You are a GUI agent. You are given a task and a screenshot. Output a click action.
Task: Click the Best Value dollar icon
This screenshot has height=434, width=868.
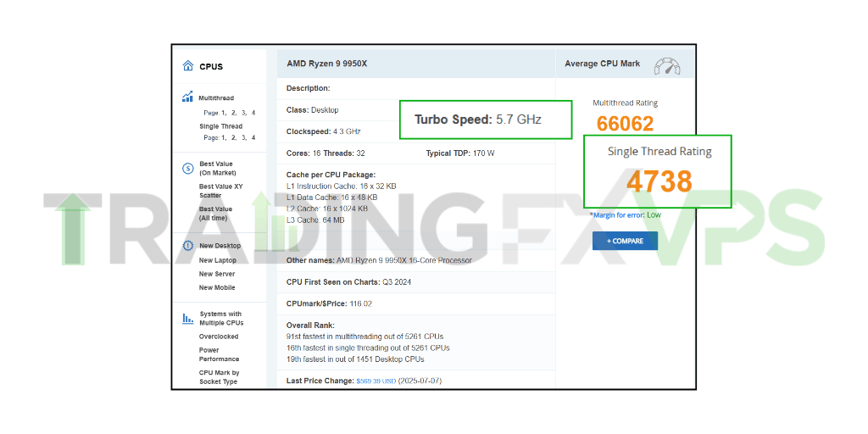click(x=187, y=169)
